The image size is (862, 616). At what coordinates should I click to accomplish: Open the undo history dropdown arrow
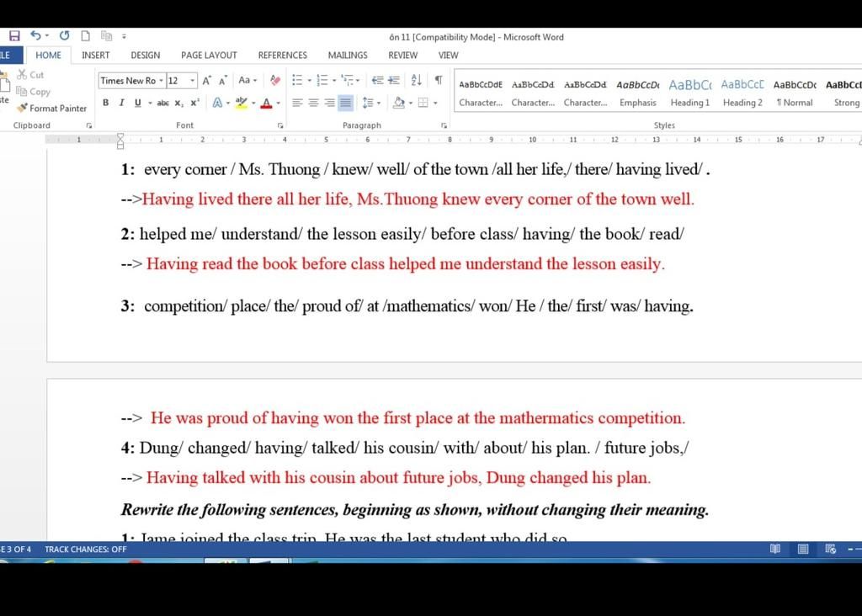tap(47, 35)
